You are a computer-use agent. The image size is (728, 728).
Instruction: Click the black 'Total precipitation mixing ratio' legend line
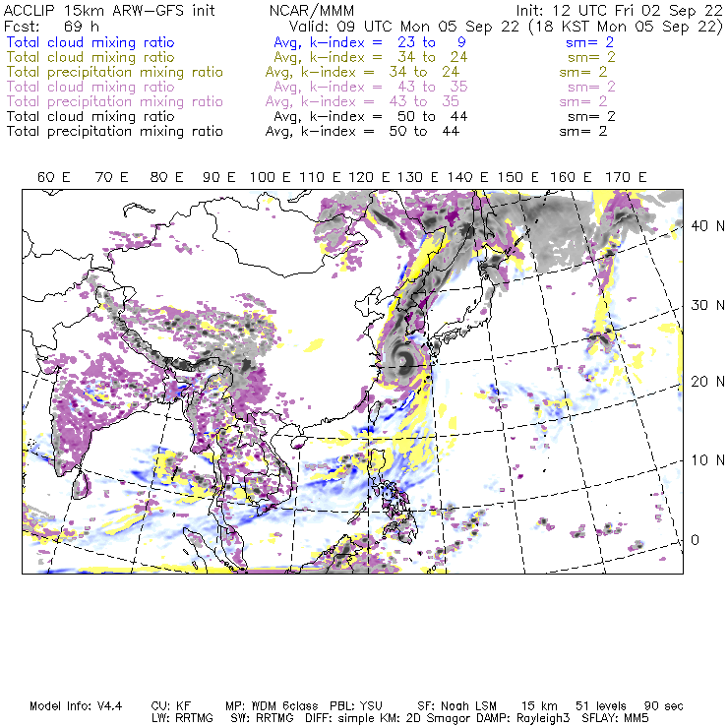115,132
